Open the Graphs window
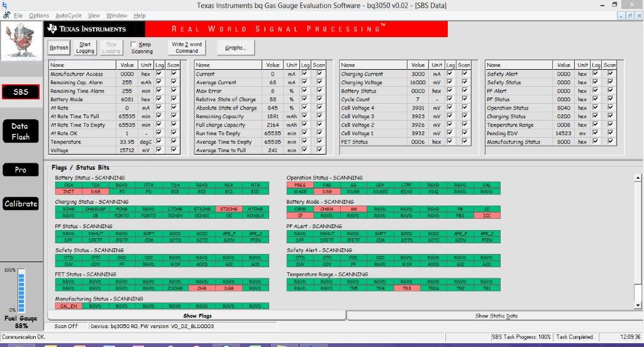This screenshot has width=644, height=347. [x=236, y=48]
